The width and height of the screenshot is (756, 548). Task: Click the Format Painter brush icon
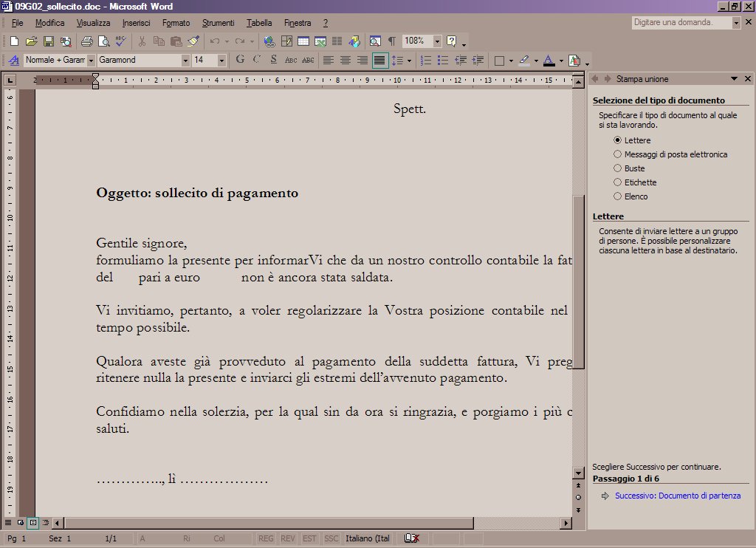[x=193, y=41]
